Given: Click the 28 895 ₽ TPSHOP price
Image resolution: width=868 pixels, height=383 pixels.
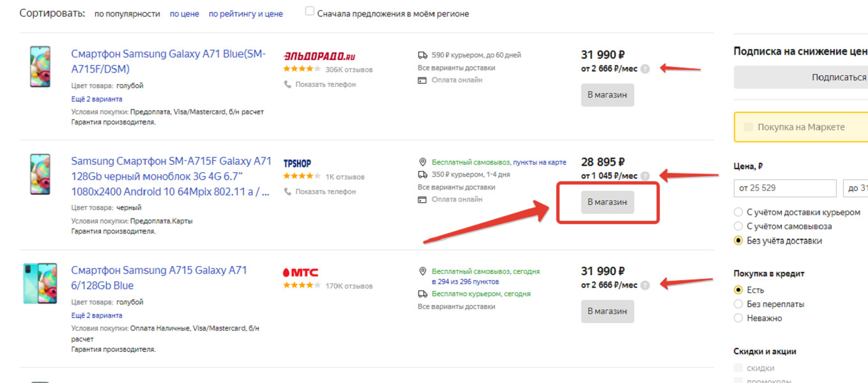Looking at the screenshot, I should point(603,162).
